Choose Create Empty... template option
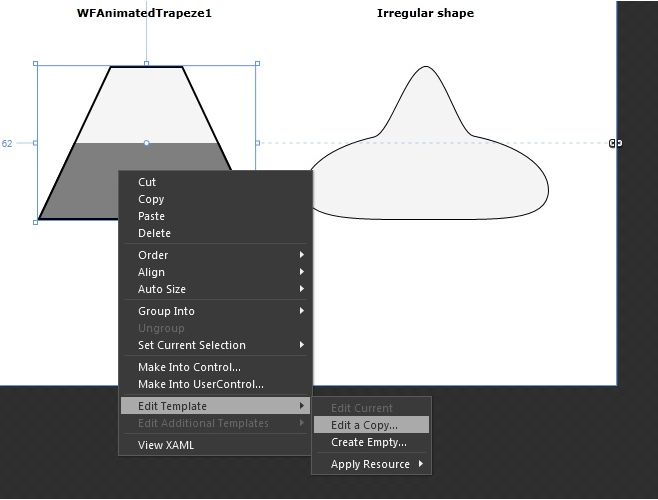Viewport: 658px width, 500px height. point(368,442)
